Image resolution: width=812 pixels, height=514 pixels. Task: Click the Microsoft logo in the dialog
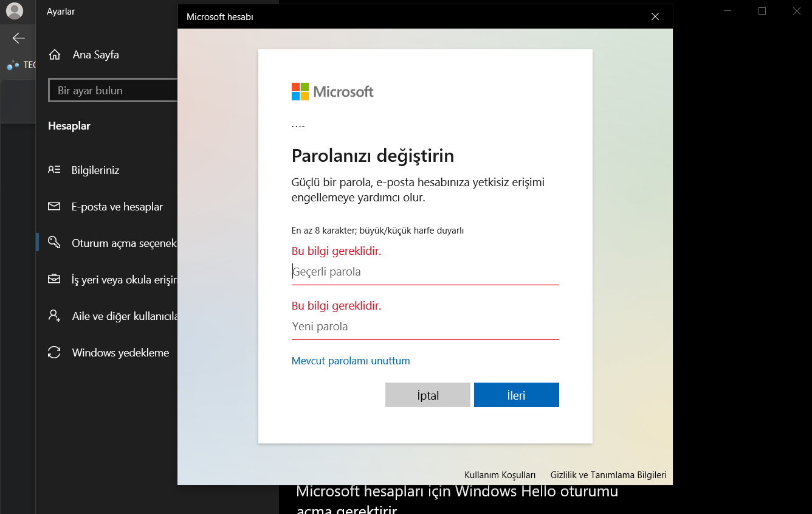[x=332, y=92]
